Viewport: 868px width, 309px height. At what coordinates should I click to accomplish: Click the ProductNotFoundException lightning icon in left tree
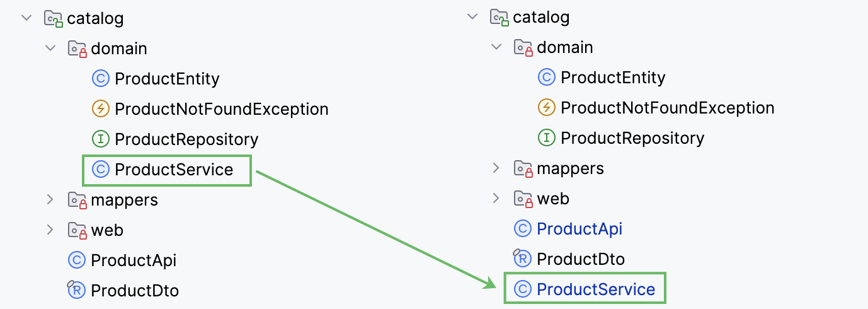(101, 109)
